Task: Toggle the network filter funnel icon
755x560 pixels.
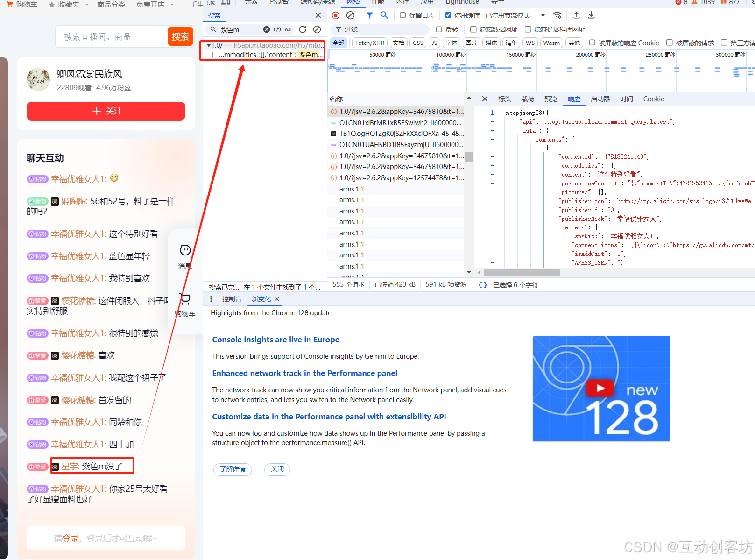Action: tap(369, 15)
